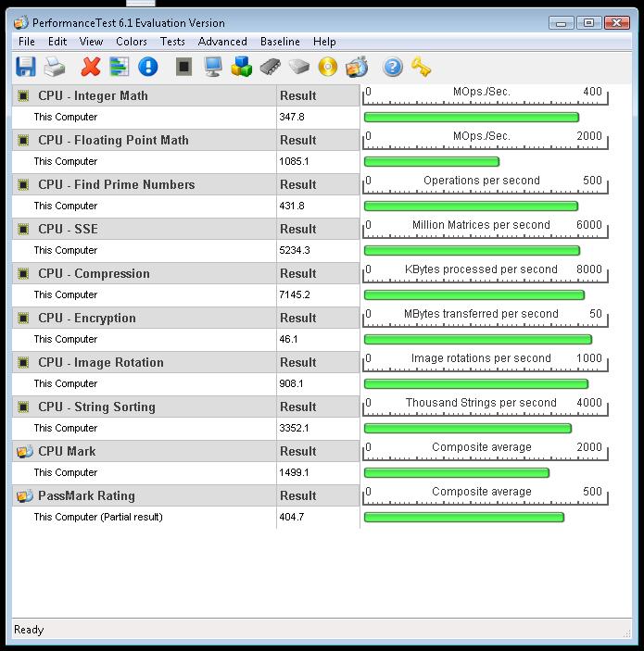The width and height of the screenshot is (644, 651).
Task: Click chip icon beside CPU - Find Prime Numbers
Action: (x=23, y=184)
